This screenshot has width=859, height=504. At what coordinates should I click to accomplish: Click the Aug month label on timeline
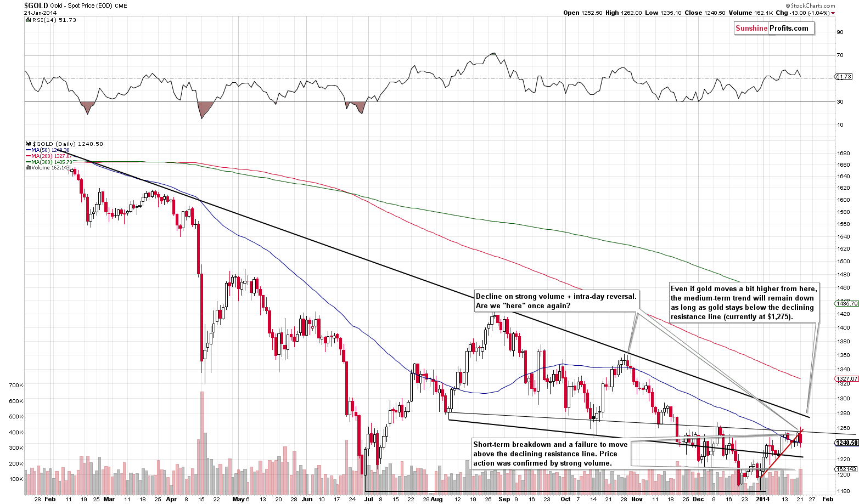tap(436, 499)
